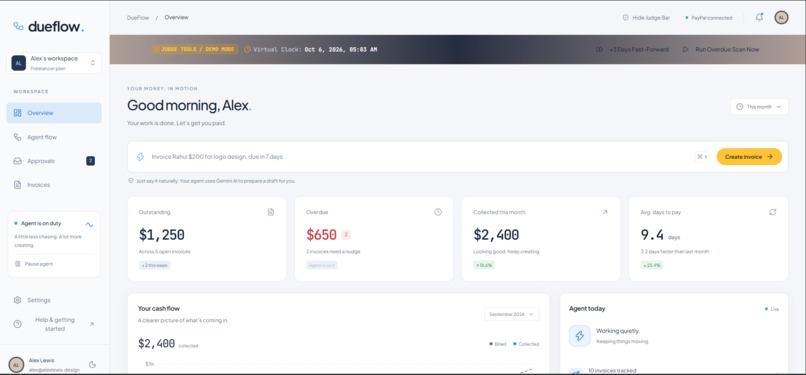
Task: Click the Overview grid icon
Action: click(17, 113)
